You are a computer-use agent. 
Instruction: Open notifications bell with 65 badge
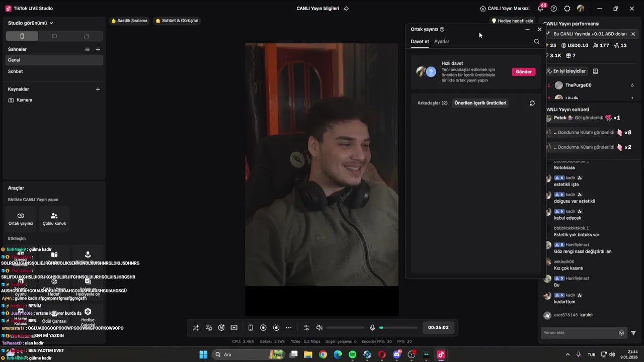[x=540, y=8]
